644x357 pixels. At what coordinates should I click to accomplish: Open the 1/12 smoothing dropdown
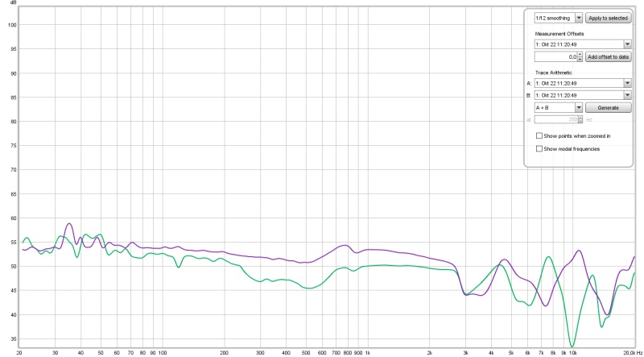click(578, 17)
